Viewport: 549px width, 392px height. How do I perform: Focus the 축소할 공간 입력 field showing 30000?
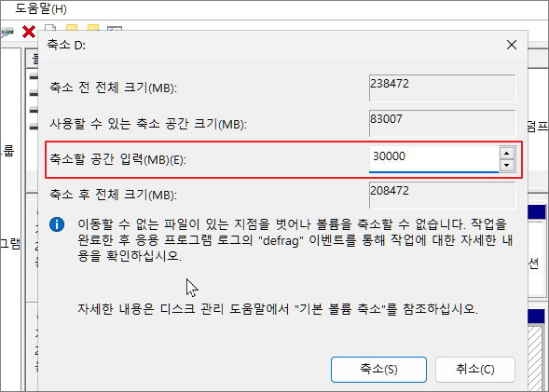coord(433,159)
